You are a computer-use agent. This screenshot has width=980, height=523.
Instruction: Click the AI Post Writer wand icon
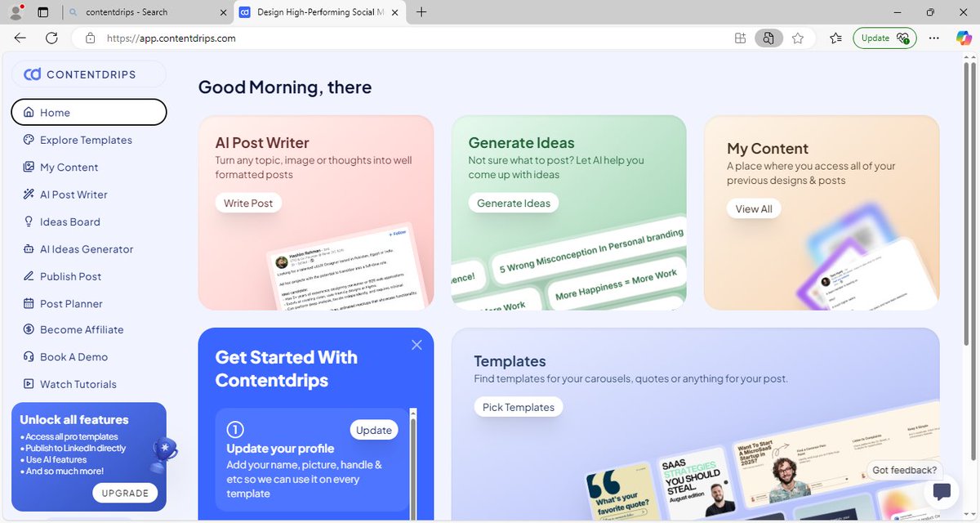(29, 194)
